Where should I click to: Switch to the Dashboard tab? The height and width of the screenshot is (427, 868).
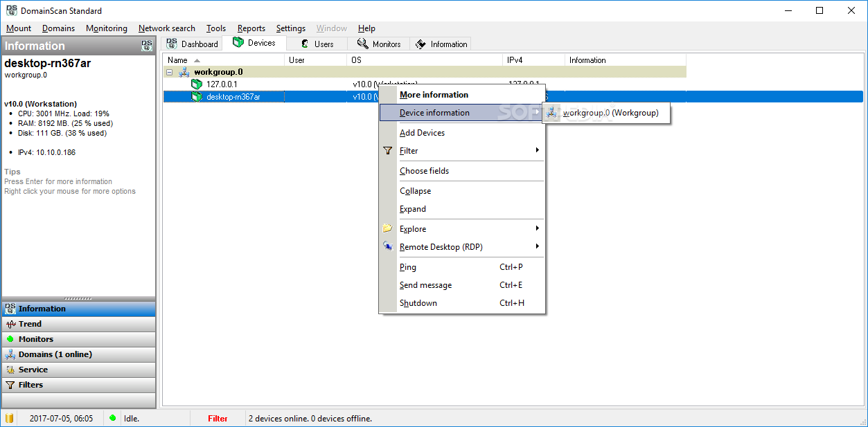(x=192, y=44)
